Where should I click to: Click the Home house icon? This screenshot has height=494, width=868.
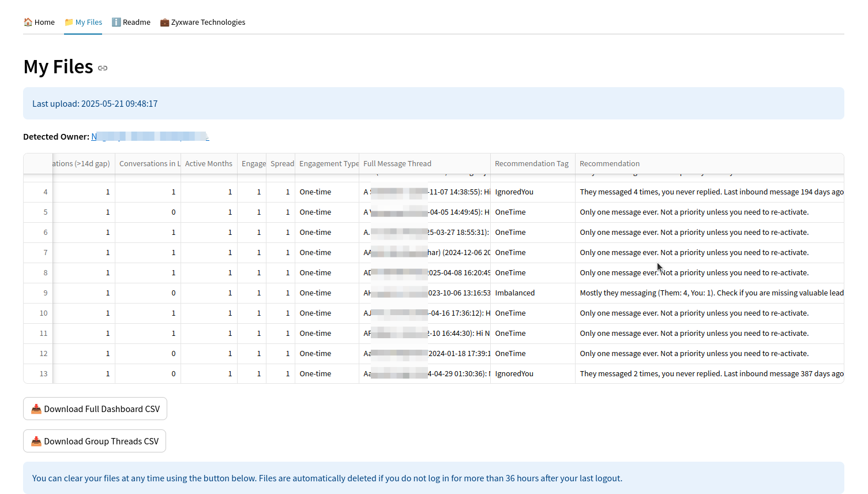click(x=28, y=23)
